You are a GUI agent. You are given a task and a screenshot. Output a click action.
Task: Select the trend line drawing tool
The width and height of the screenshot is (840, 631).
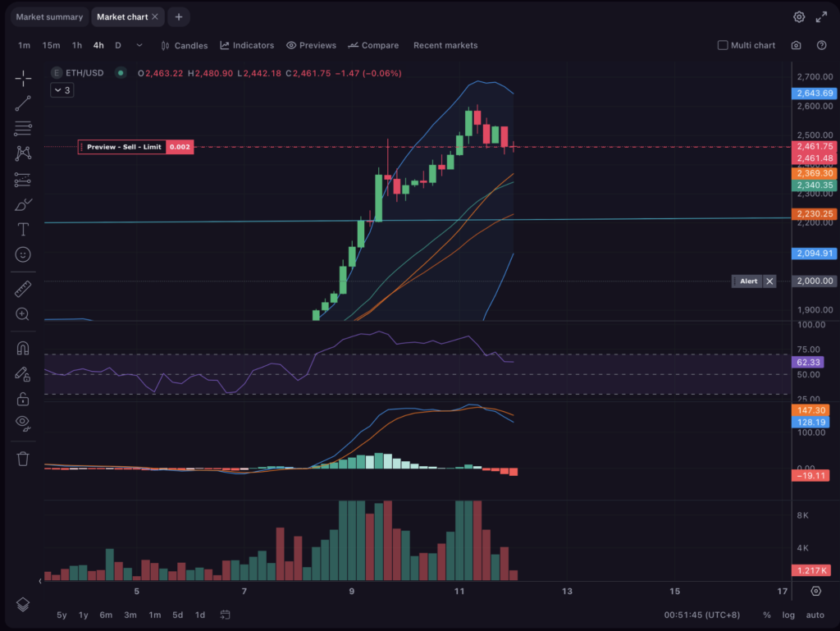point(22,103)
